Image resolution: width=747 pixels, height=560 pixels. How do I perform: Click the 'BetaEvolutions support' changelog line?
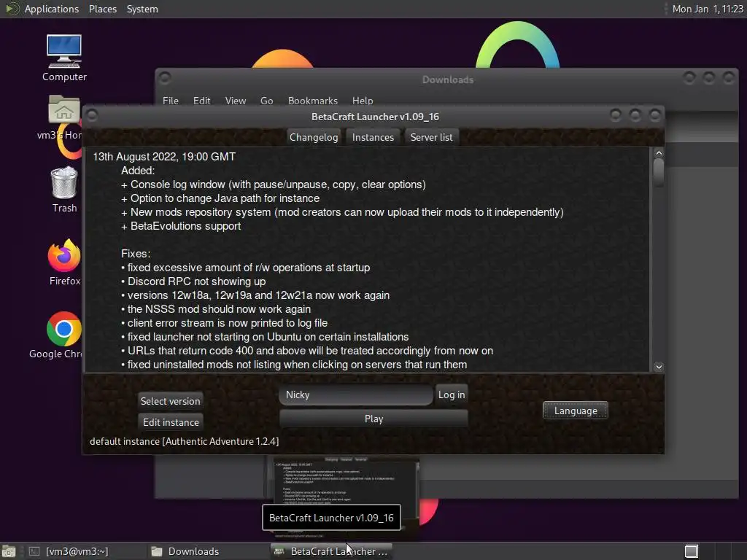[x=181, y=226]
